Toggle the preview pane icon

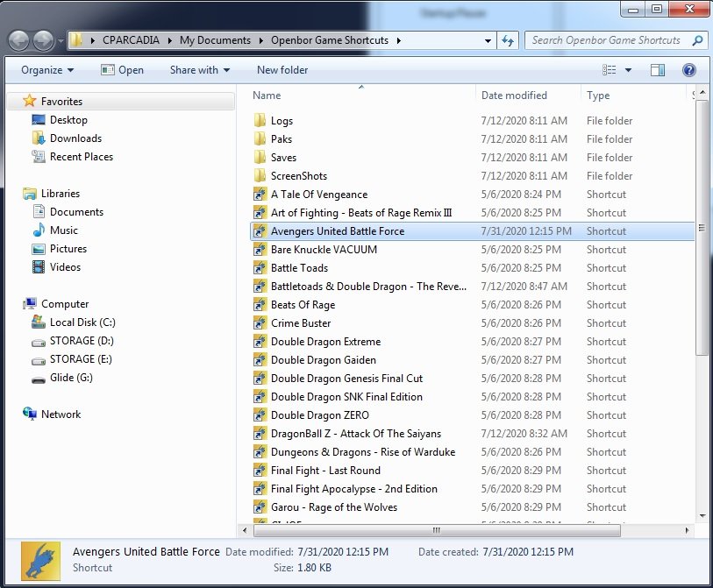pyautogui.click(x=658, y=70)
